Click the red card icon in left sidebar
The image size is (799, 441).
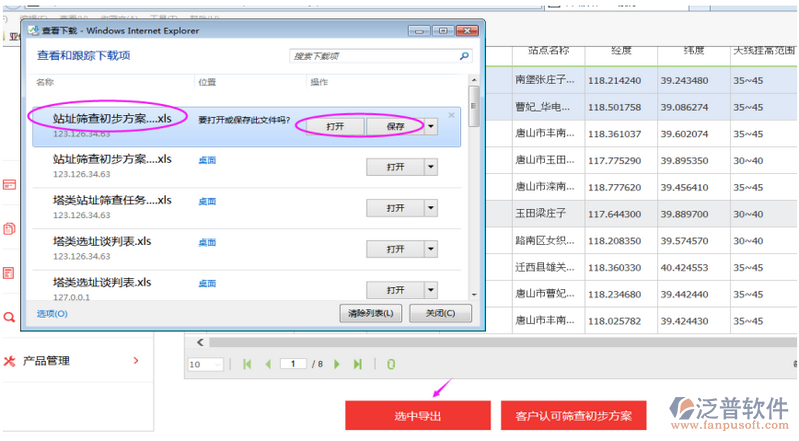point(9,185)
